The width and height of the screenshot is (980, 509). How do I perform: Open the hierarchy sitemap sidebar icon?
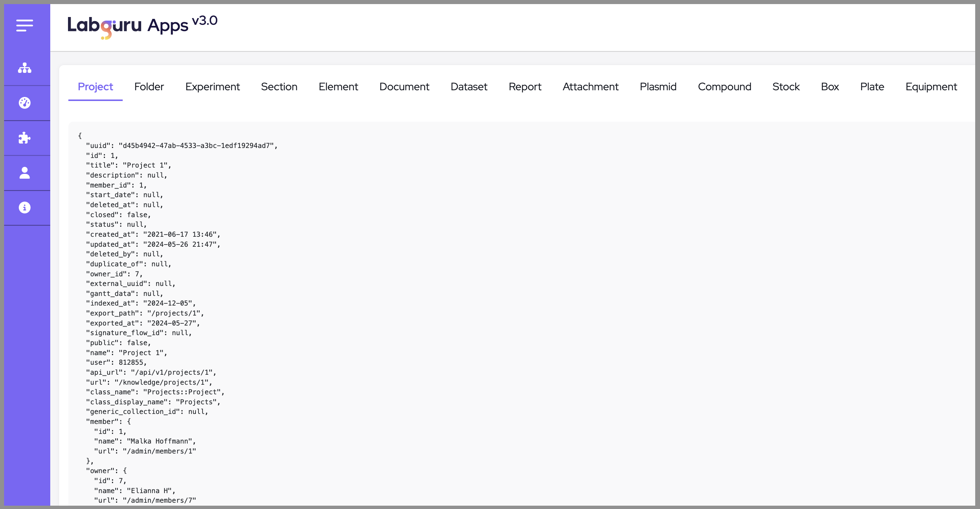coord(25,68)
